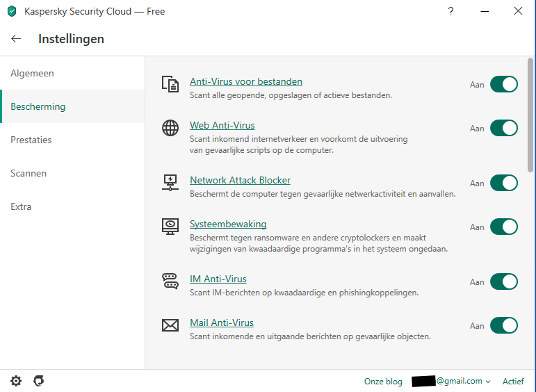This screenshot has height=392, width=536.
Task: Open help with the question mark icon
Action: coord(451,11)
